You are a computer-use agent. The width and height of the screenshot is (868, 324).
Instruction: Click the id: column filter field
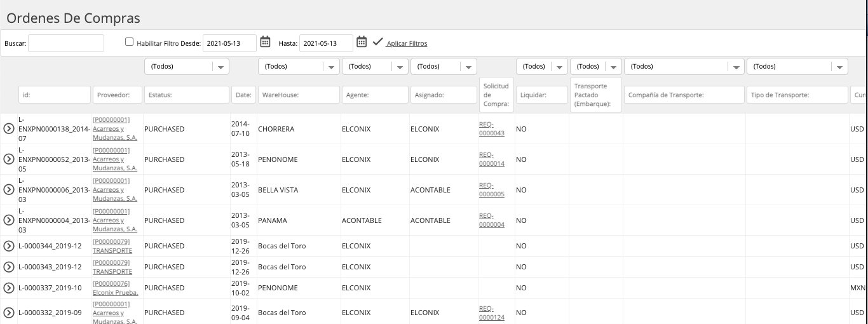55,95
